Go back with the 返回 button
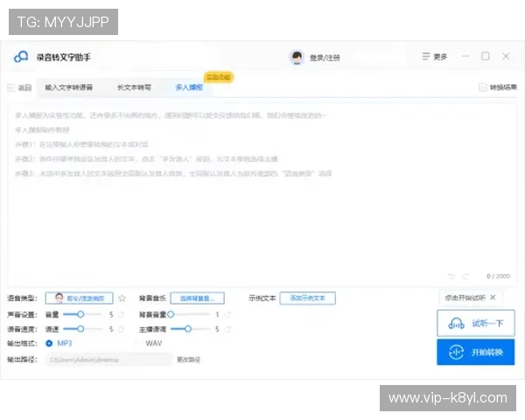The image size is (525, 420). point(19,87)
